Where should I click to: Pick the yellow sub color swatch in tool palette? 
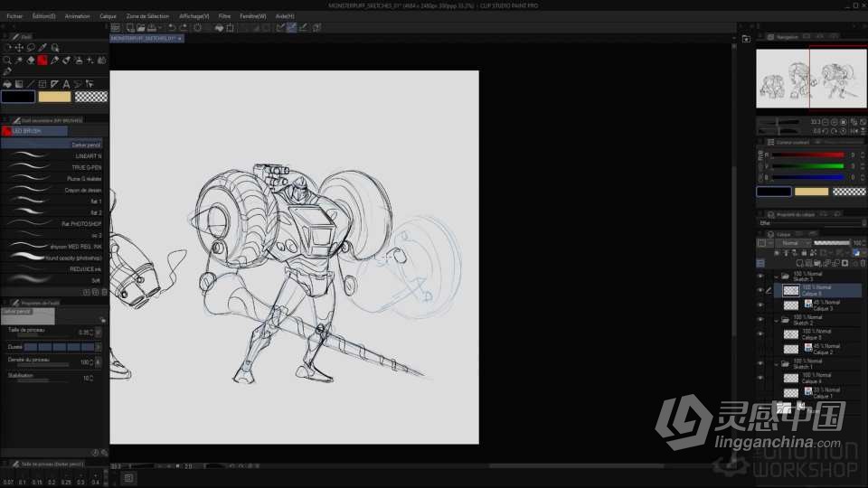pos(54,97)
